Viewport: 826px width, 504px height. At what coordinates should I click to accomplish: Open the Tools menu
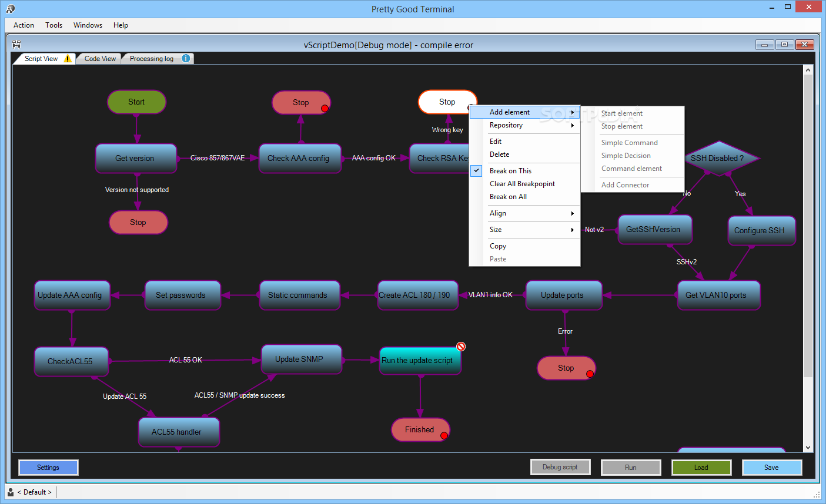pos(53,25)
